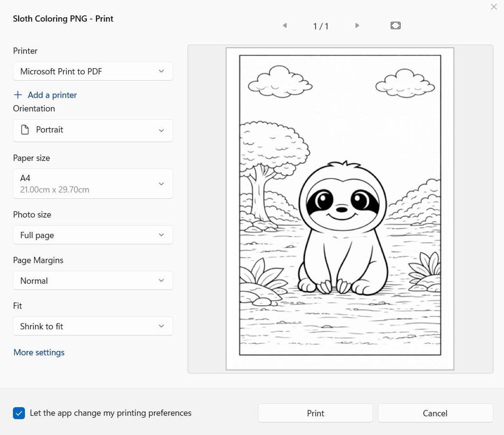Open the Printer dropdown Microsoft Print to PDF
This screenshot has width=504, height=435.
click(x=93, y=71)
